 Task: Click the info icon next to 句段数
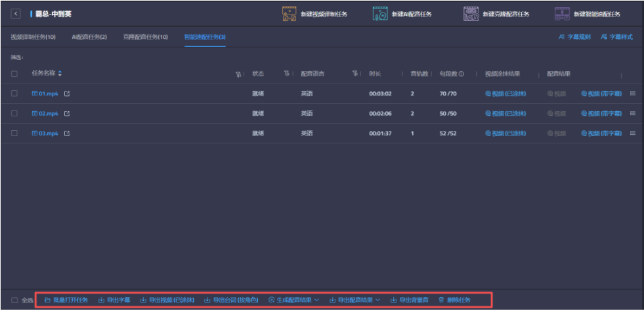[x=462, y=74]
